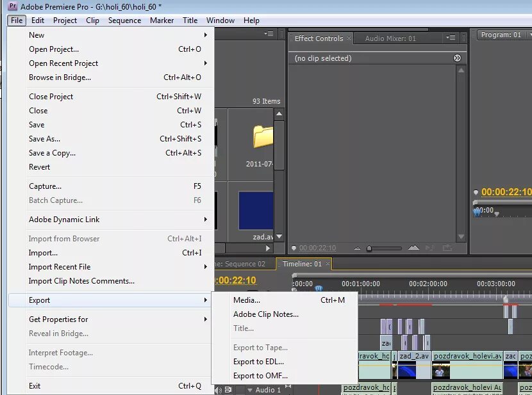Open the Clip menu
The width and height of the screenshot is (532, 395).
point(92,20)
